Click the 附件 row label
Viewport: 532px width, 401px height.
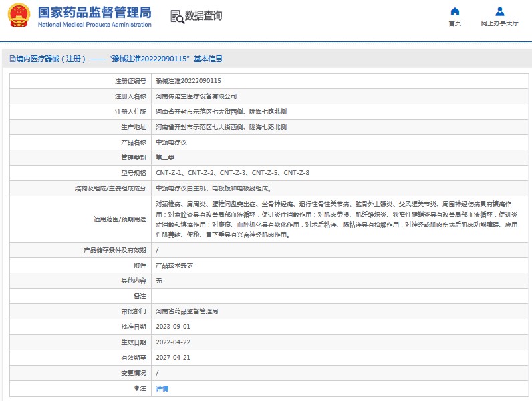coord(140,265)
